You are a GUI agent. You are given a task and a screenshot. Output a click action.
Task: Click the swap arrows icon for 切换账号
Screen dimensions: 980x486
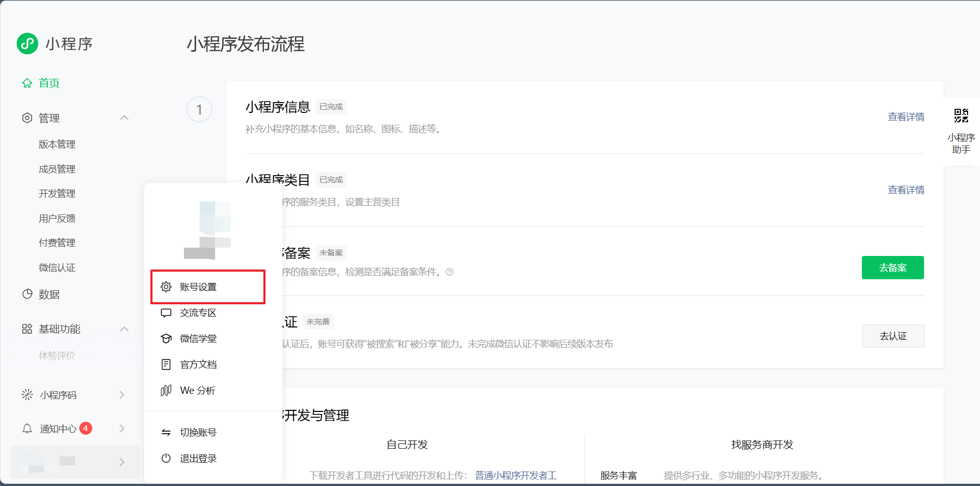(166, 433)
